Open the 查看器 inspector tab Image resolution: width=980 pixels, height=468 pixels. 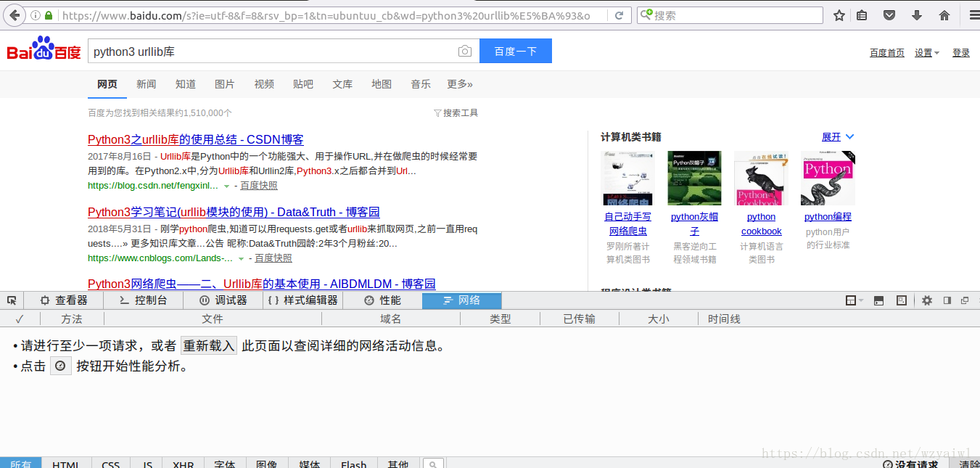tap(64, 300)
